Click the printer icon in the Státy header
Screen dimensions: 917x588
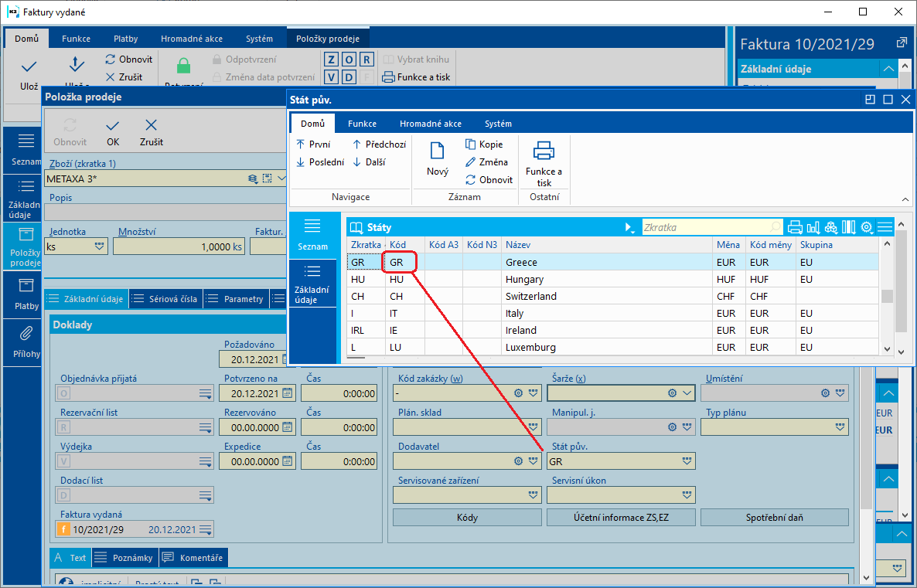[x=795, y=227]
